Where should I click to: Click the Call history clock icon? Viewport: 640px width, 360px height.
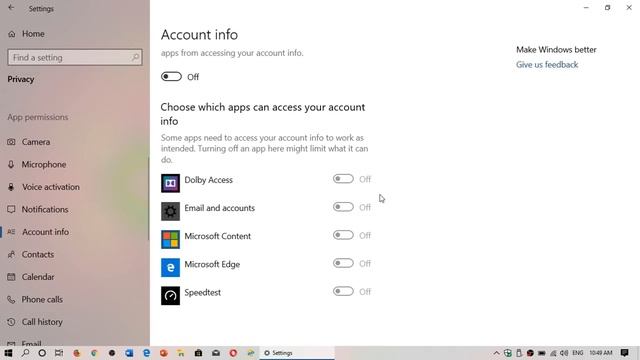click(x=11, y=322)
